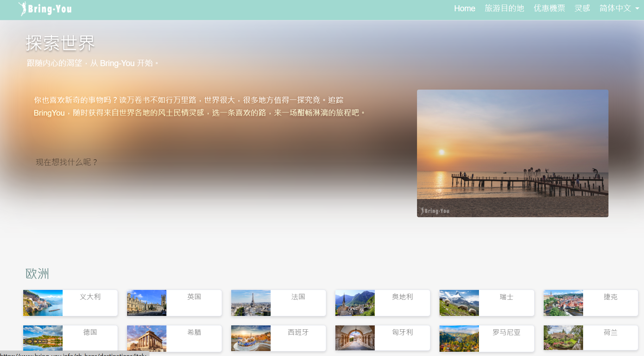This screenshot has width=644, height=356.
Task: Click the sunset pier hero image
Action: coord(512,153)
